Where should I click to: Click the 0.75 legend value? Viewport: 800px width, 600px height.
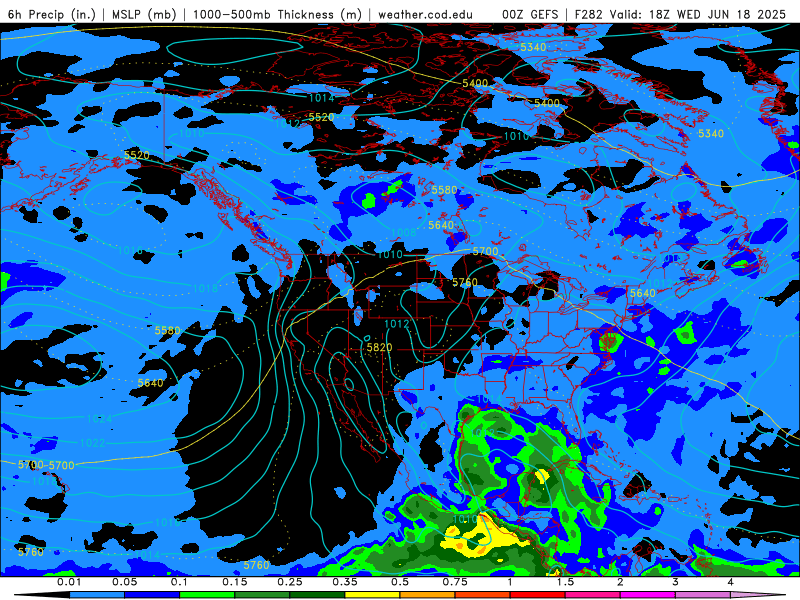click(x=455, y=582)
